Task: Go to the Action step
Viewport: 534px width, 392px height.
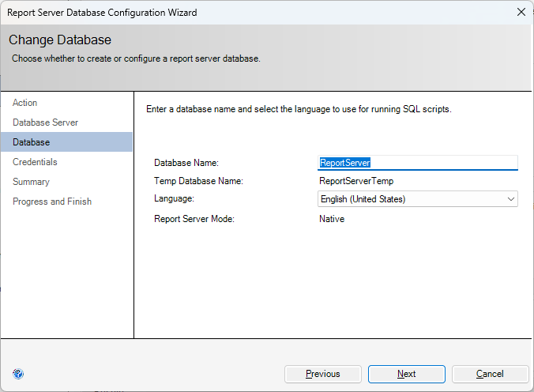Action: (25, 103)
